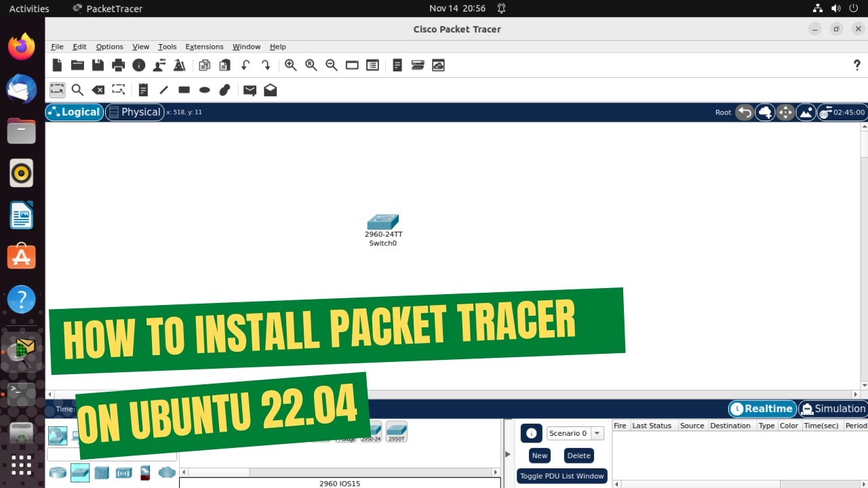Open a file using the folder icon
Image resolution: width=868 pixels, height=488 pixels.
[78, 65]
